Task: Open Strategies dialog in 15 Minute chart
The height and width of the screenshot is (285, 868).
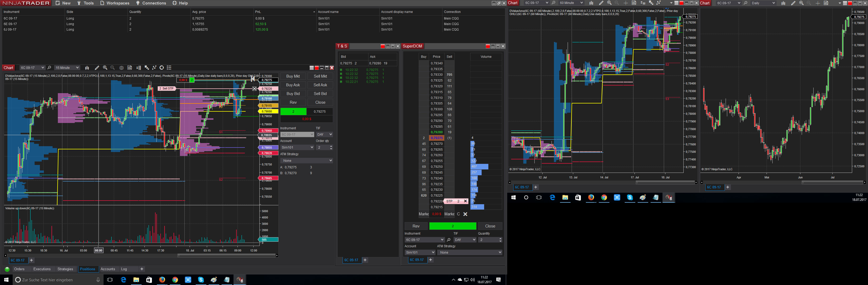Action: pyautogui.click(x=162, y=68)
